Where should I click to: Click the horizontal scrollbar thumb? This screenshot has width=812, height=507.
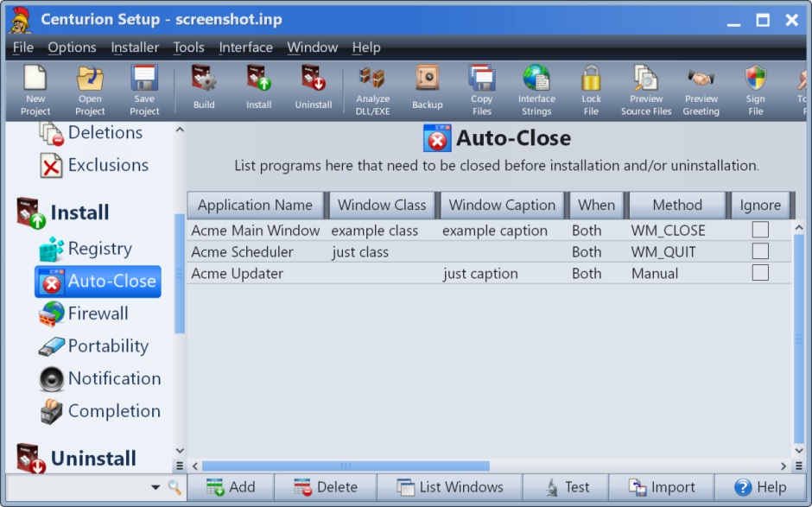coord(346,466)
